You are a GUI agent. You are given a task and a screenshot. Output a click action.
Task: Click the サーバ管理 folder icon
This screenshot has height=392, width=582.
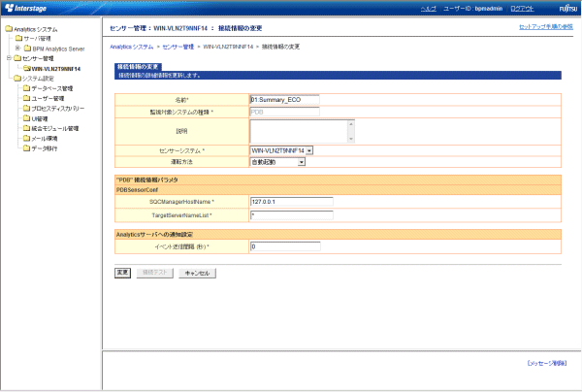(19, 38)
